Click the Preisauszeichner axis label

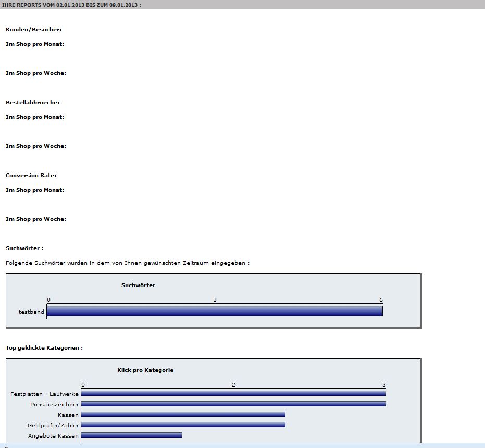[55, 404]
